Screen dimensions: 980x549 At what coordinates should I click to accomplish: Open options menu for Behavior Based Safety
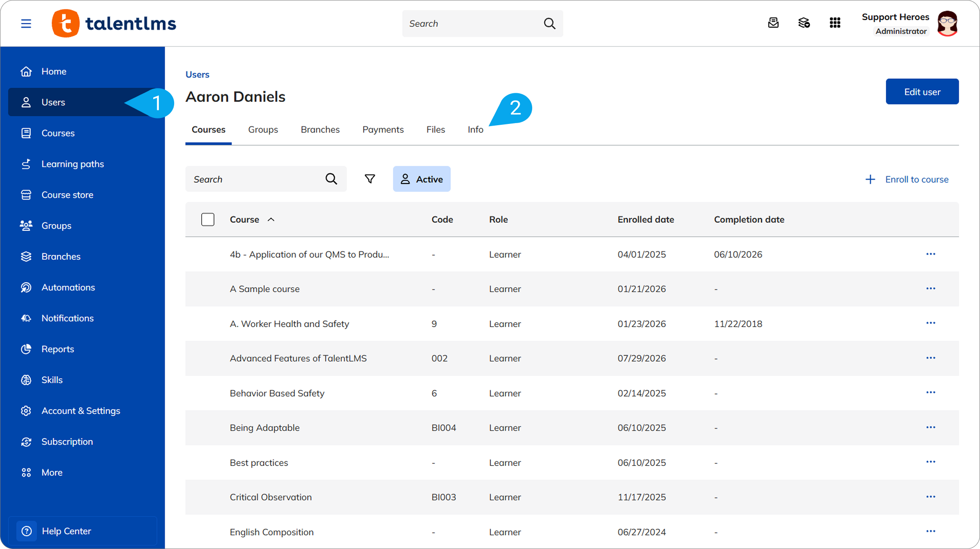[x=931, y=393]
